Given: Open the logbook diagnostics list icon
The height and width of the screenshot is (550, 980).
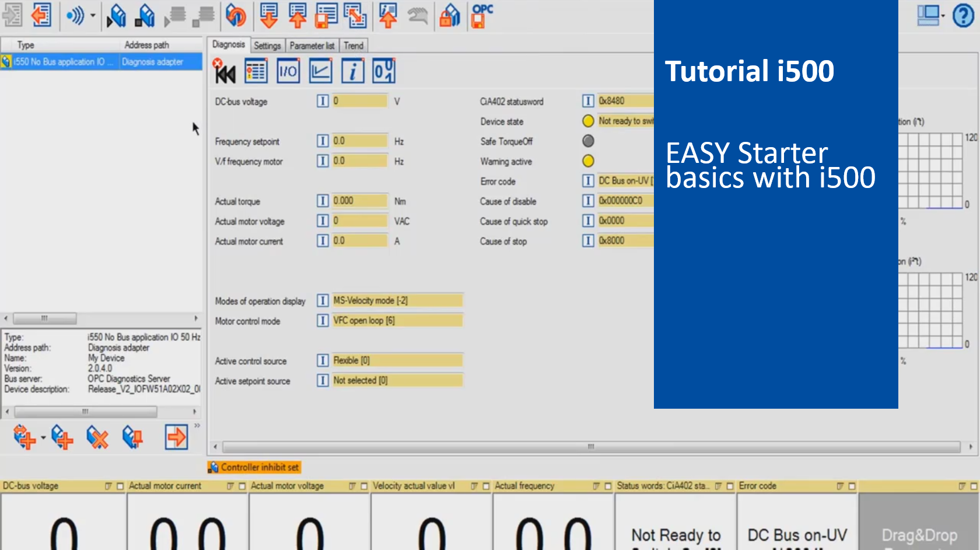Looking at the screenshot, I should click(x=256, y=70).
